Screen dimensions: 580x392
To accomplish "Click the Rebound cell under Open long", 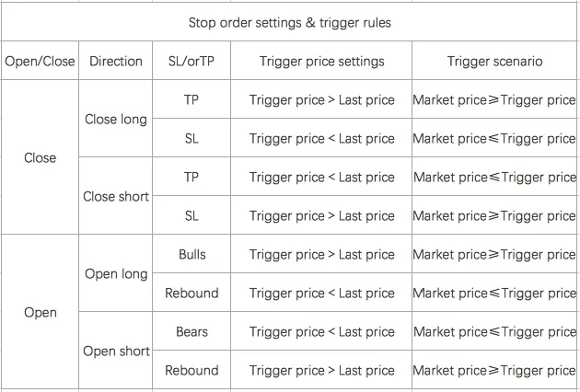I will pyautogui.click(x=191, y=294).
